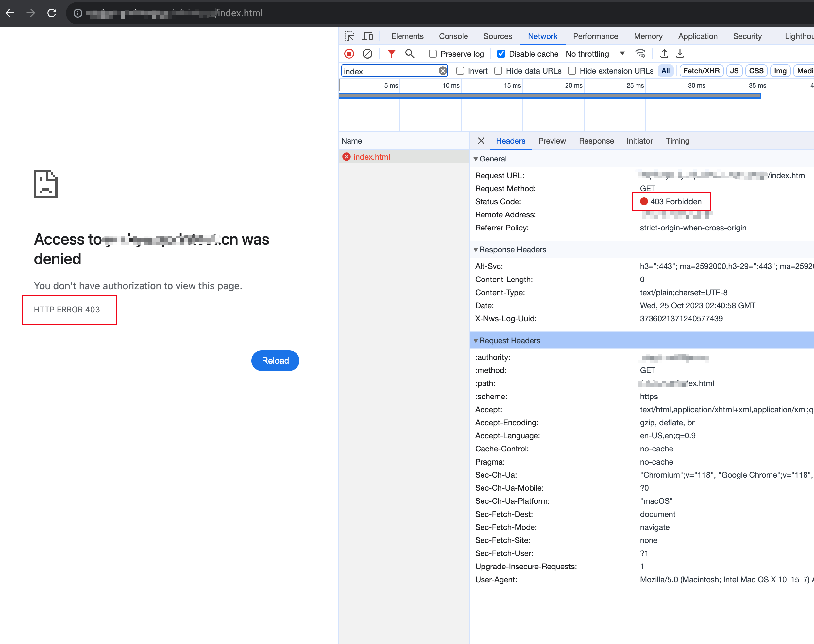Check the Hide data URLs box

coord(498,71)
